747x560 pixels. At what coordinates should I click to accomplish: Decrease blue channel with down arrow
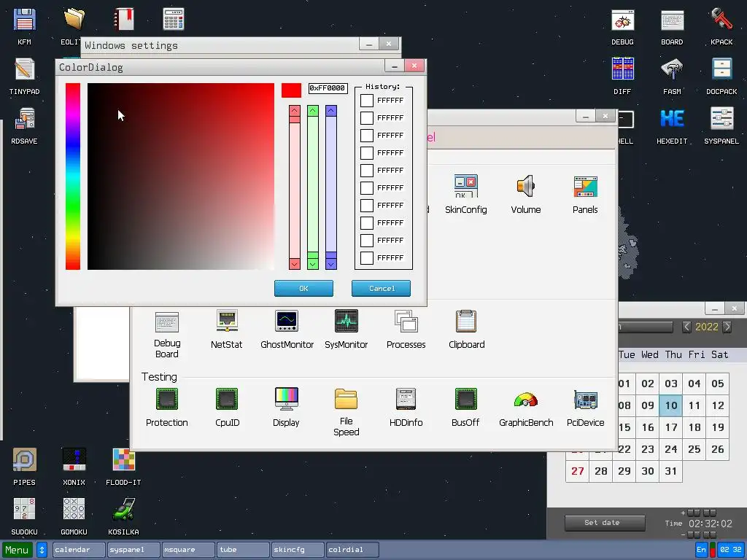(331, 264)
